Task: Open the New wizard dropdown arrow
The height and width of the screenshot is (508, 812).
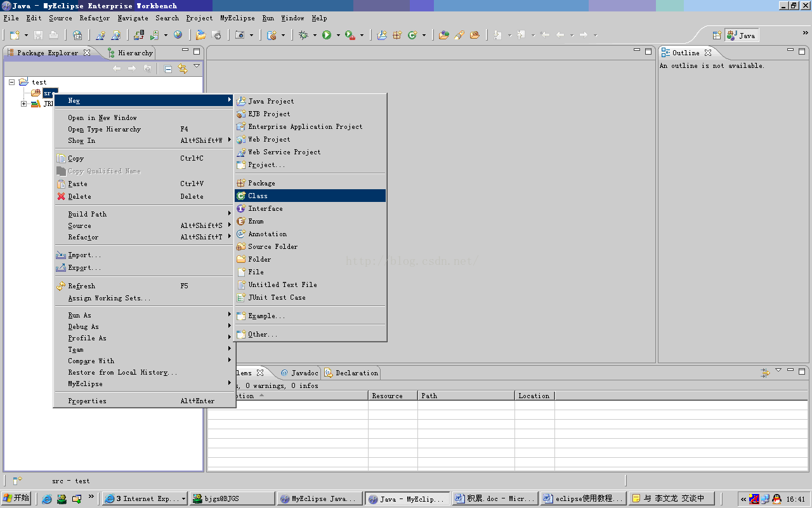Action: tap(26, 35)
